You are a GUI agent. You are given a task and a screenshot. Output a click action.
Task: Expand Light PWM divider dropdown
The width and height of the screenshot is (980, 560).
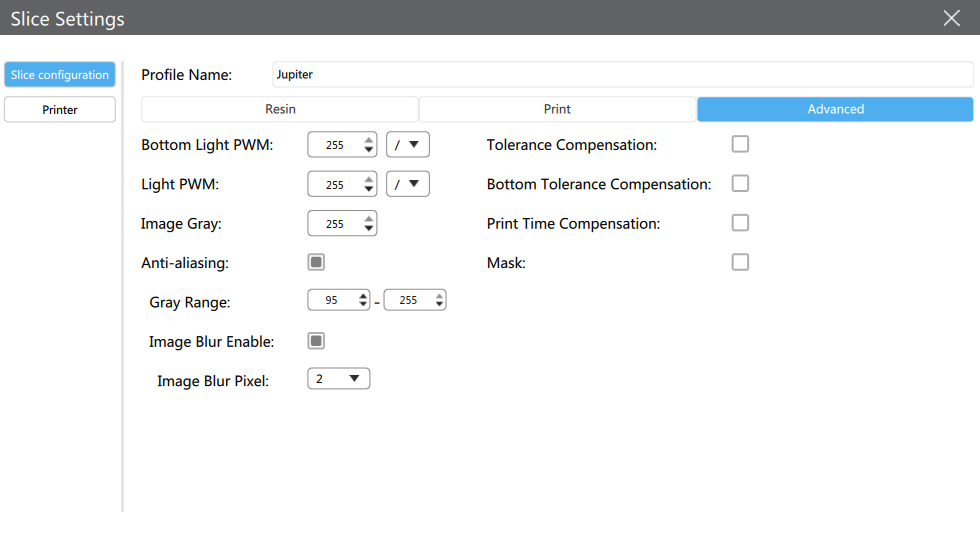408,184
